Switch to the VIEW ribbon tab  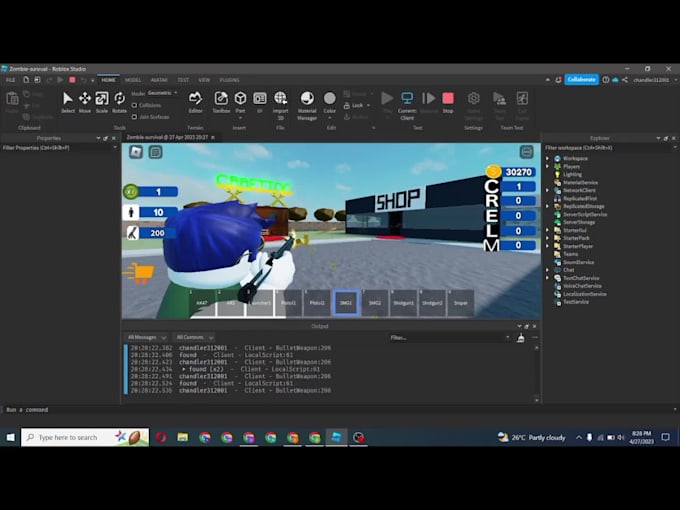(x=204, y=80)
